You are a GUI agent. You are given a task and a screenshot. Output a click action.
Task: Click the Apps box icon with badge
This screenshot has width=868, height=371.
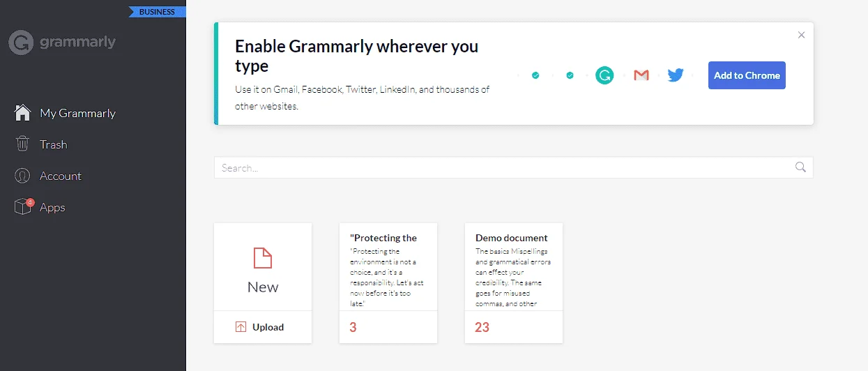point(24,206)
